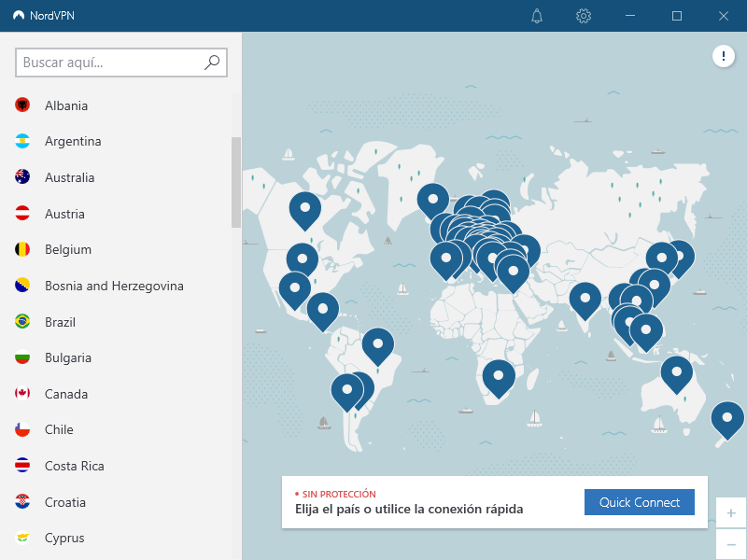Select the Iceland map pin
Screen dimensions: 747x560
point(432,200)
